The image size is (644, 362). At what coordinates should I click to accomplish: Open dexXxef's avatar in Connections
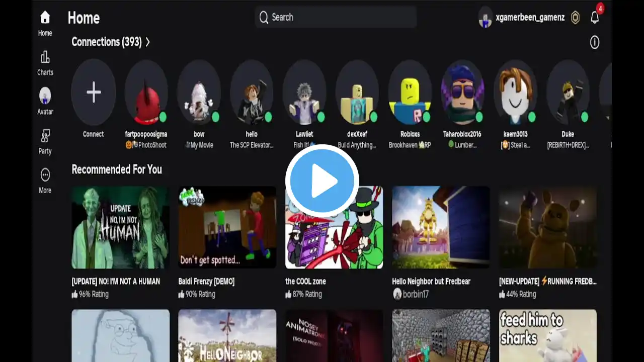tap(357, 92)
